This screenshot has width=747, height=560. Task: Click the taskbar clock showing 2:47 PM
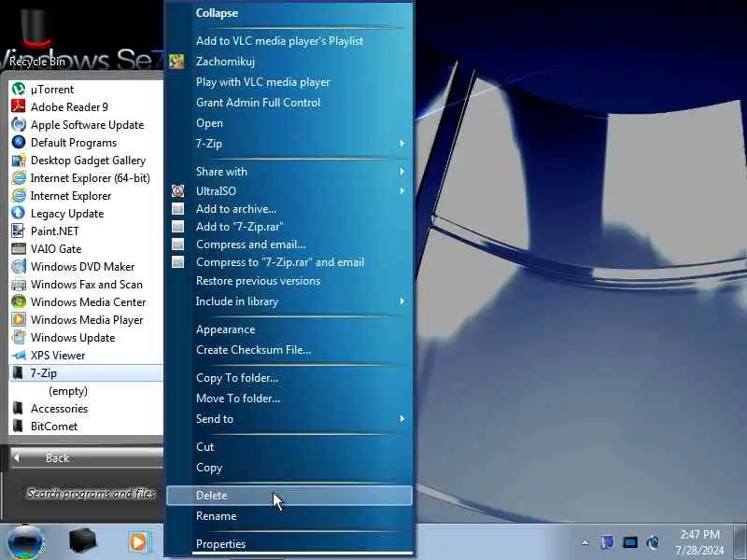[x=699, y=542]
